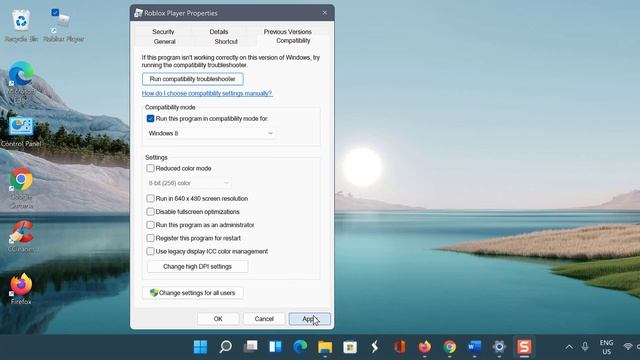Switch to the General tab

(x=164, y=42)
